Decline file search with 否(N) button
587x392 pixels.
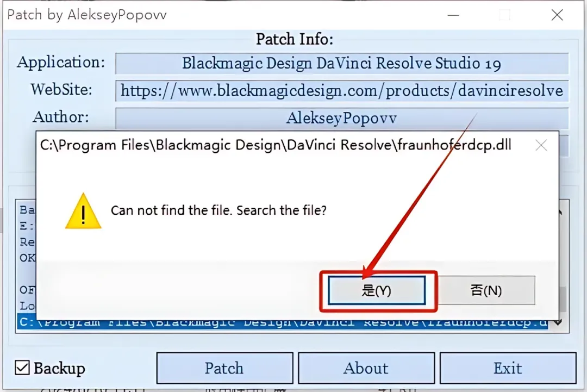point(486,290)
